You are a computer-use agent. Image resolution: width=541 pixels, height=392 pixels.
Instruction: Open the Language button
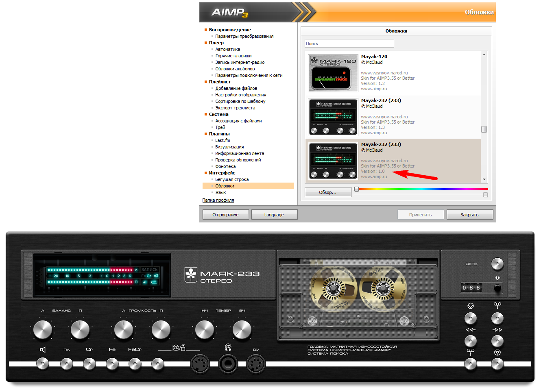274,215
